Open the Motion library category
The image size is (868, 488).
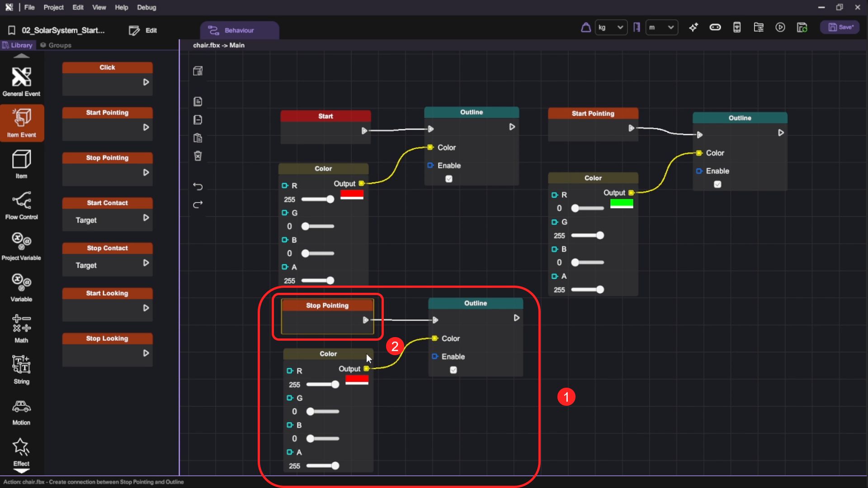click(x=21, y=411)
